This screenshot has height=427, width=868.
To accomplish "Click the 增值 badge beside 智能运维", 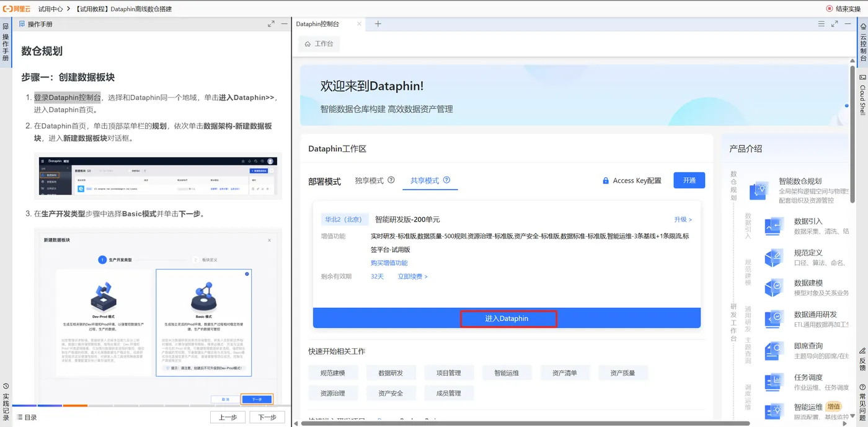I will click(834, 407).
